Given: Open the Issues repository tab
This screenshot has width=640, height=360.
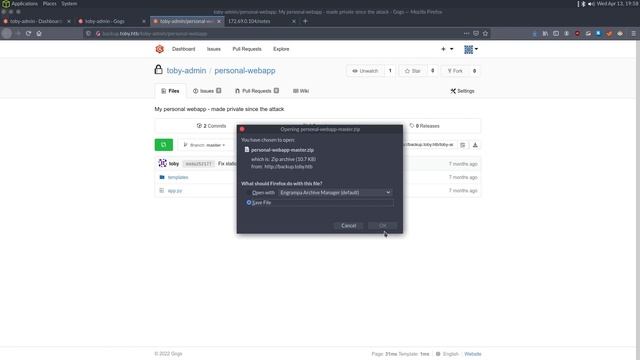Looking at the screenshot, I should click(x=207, y=91).
